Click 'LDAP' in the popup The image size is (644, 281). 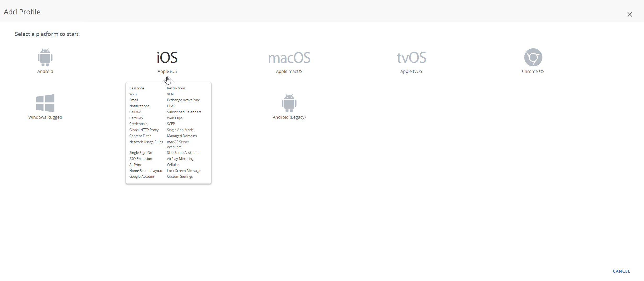(x=171, y=106)
